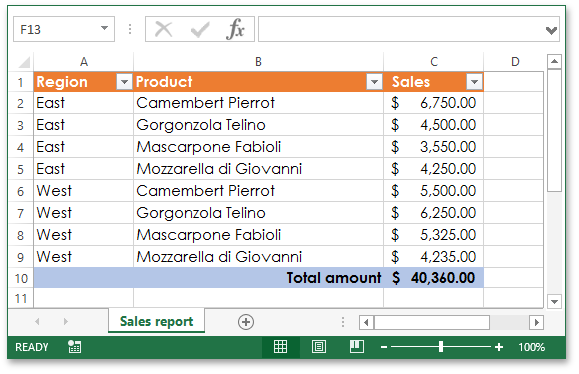The width and height of the screenshot is (579, 374).
Task: Open the Sales column filter dropdown
Action: pyautogui.click(x=474, y=82)
